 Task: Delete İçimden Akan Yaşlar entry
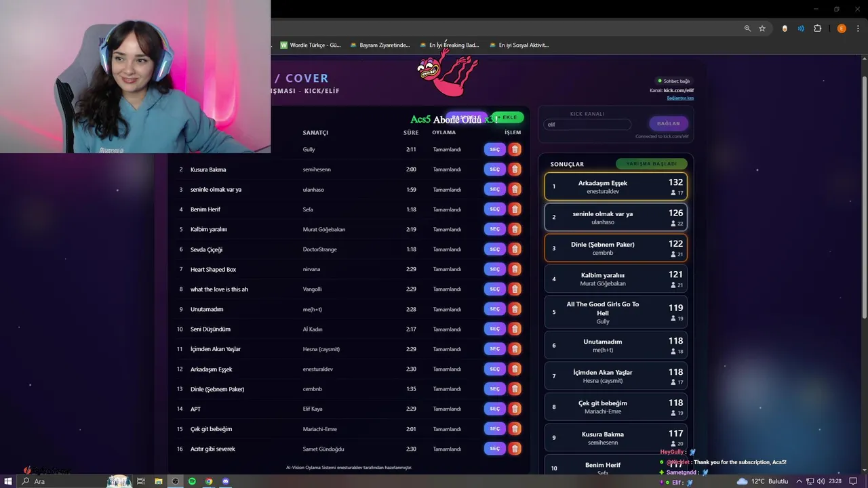[x=515, y=349]
